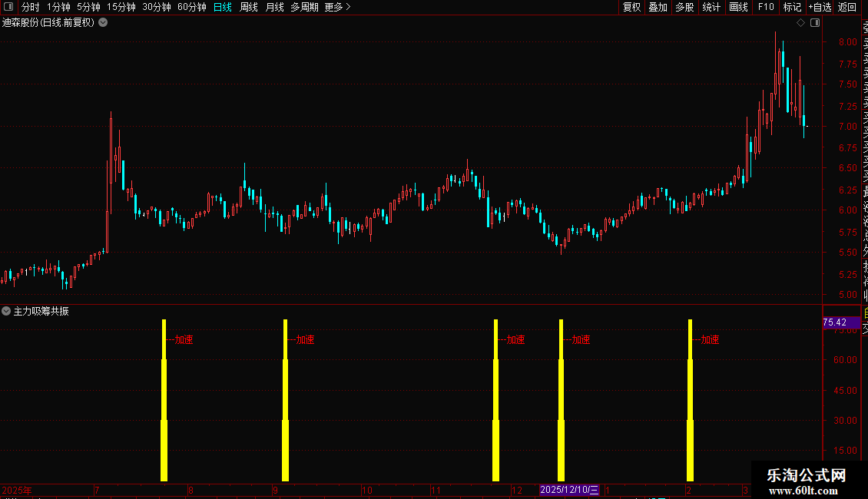
Task: Toggle the panel layout icon at top-left
Action: click(x=8, y=7)
